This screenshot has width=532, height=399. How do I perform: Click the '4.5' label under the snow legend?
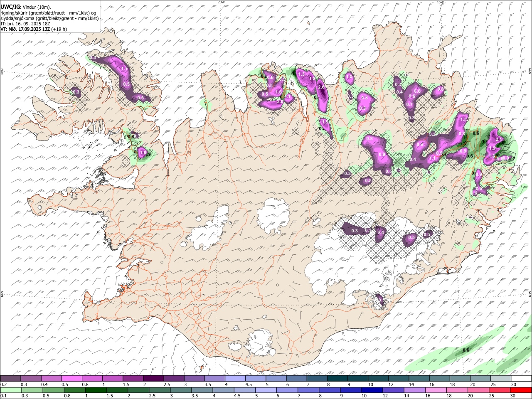(249, 384)
